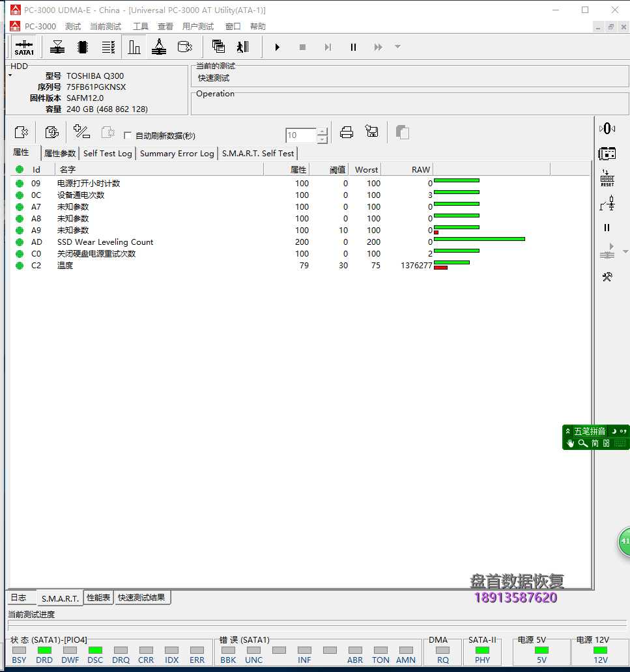
Task: Switch to the 属性参数 tab
Action: tap(60, 154)
